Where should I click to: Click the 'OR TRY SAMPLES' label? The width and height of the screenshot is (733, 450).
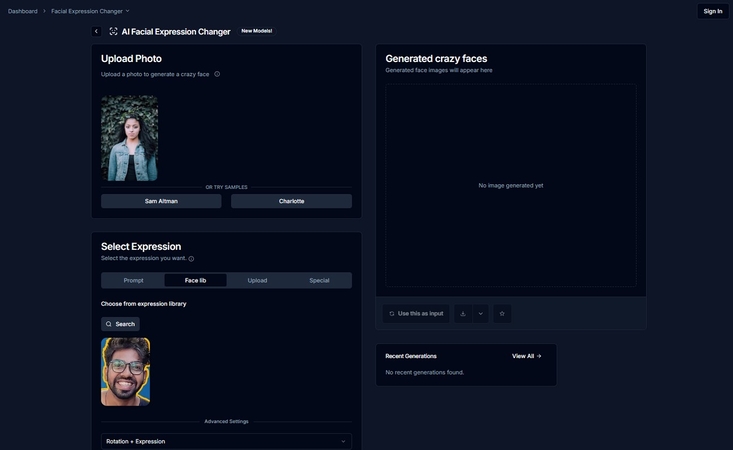(226, 187)
